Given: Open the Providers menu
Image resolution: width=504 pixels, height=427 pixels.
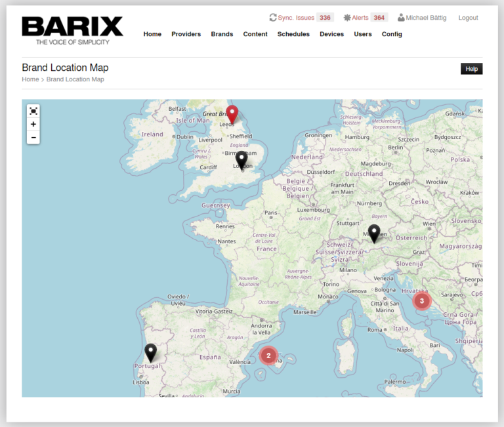Looking at the screenshot, I should 186,34.
